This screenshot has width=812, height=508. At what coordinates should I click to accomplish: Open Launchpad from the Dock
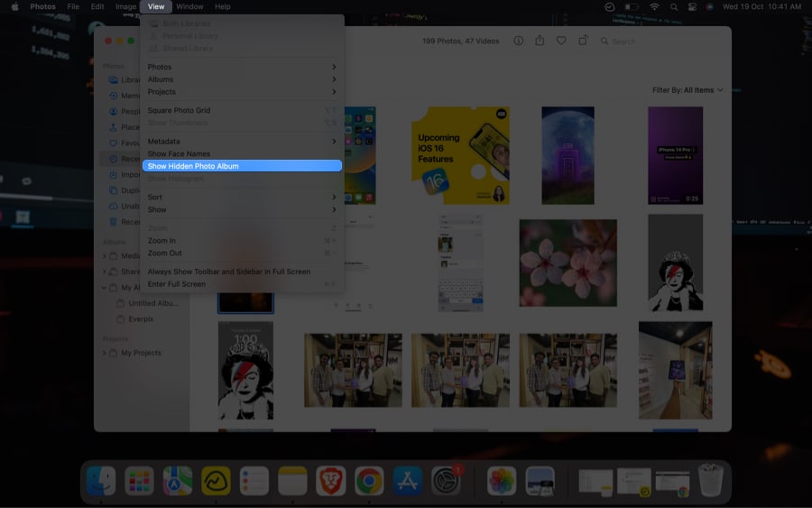click(x=139, y=481)
